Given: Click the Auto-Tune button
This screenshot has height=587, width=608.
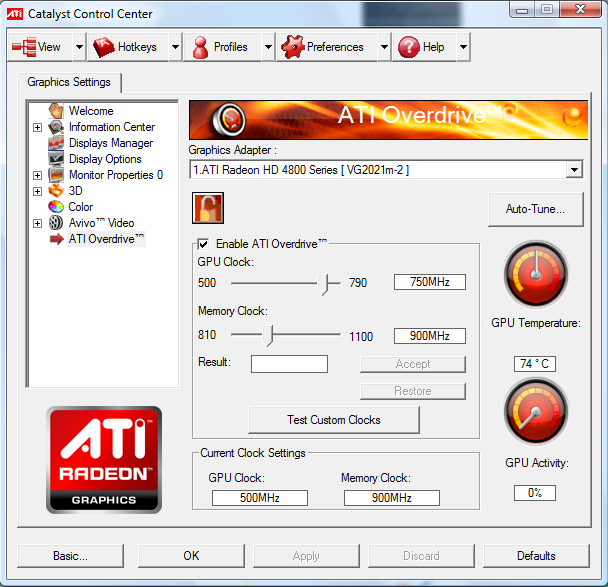Looking at the screenshot, I should coord(535,209).
